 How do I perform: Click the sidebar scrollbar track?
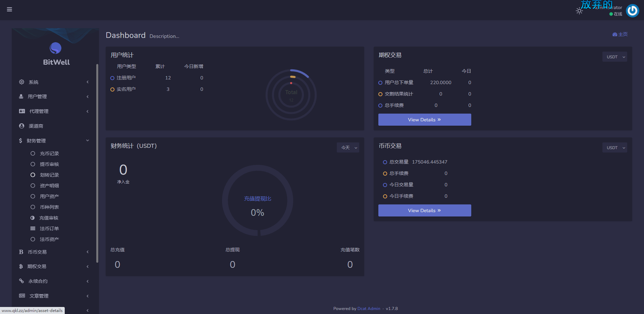pos(97,161)
